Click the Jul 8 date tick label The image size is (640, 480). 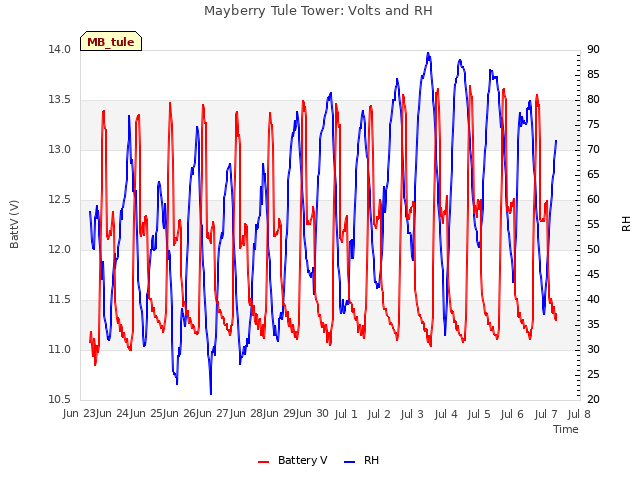[579, 414]
